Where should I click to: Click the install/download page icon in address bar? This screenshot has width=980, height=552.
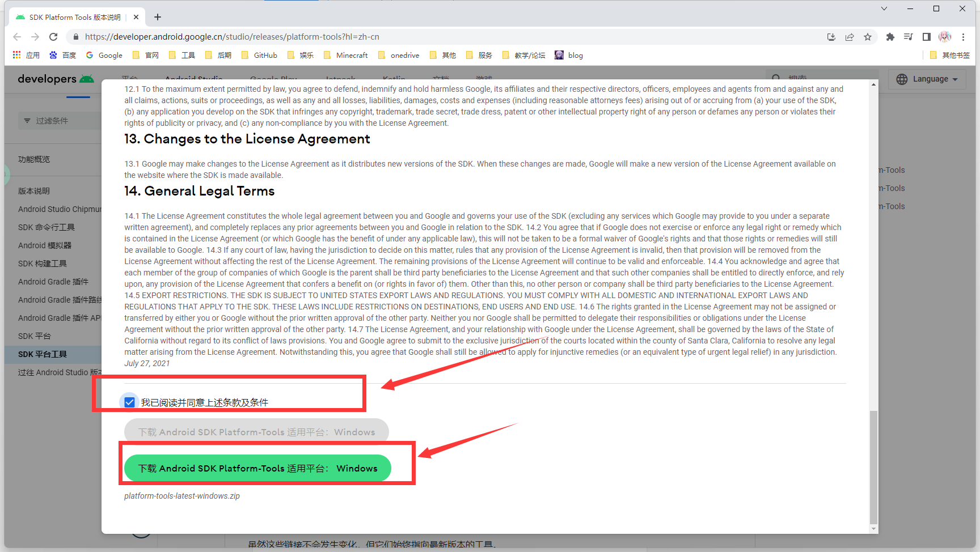pyautogui.click(x=831, y=37)
